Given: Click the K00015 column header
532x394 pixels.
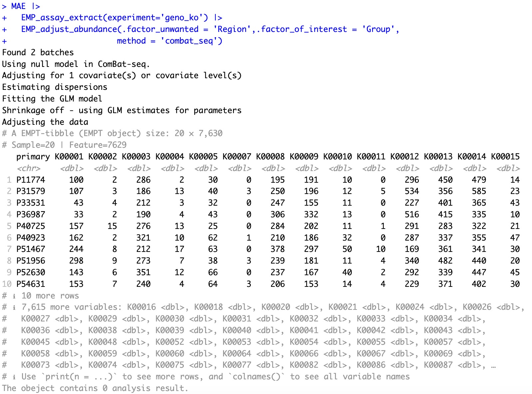Looking at the screenshot, I should point(505,157).
